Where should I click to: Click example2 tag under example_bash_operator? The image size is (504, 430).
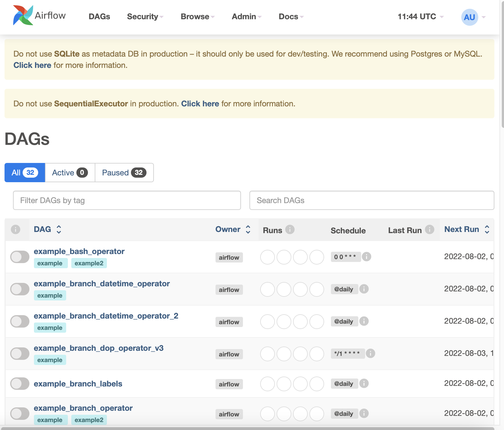pos(89,263)
